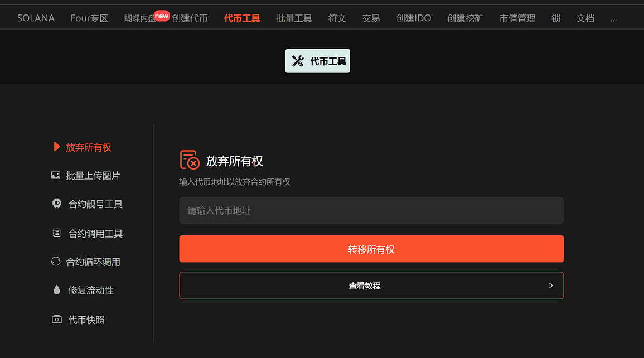The image size is (644, 358).
Task: Open the Four专区 menu item
Action: (x=89, y=18)
